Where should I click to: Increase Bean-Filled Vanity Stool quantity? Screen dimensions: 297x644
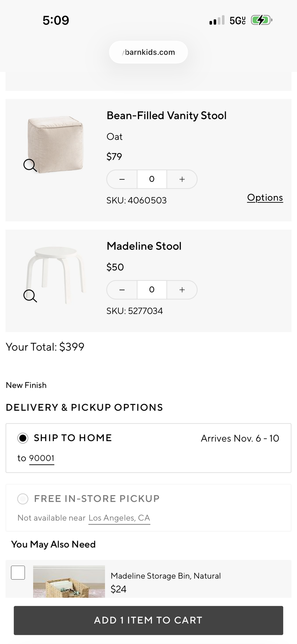(182, 179)
